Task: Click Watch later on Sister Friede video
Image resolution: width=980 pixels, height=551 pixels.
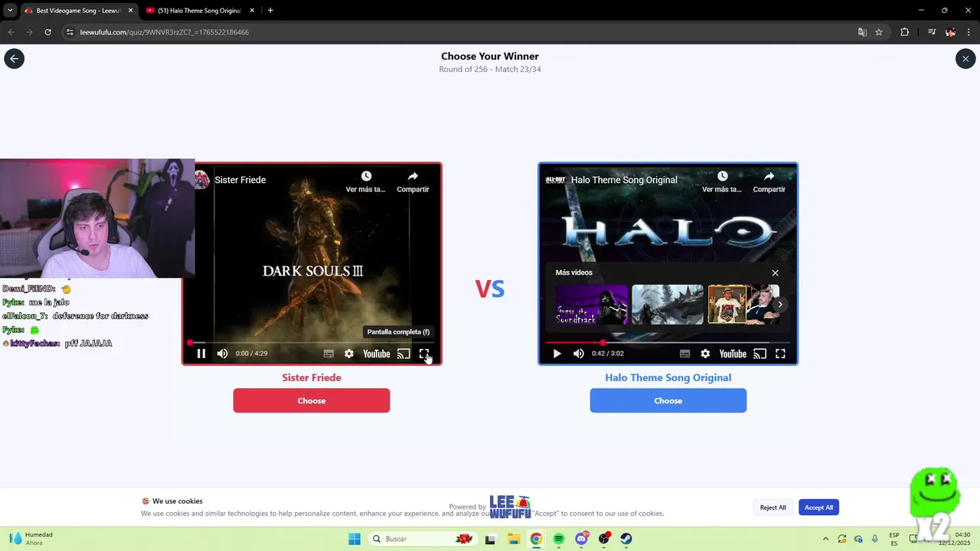Action: pyautogui.click(x=366, y=181)
